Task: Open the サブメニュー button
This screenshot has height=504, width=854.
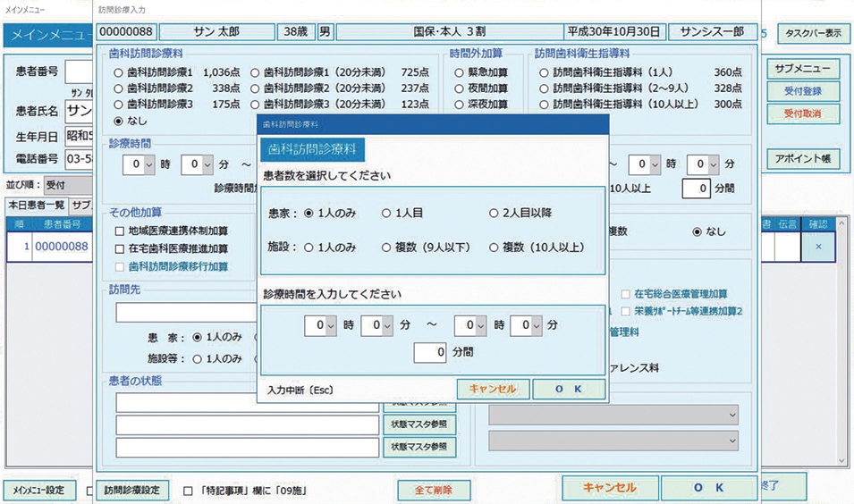Action: [802, 69]
